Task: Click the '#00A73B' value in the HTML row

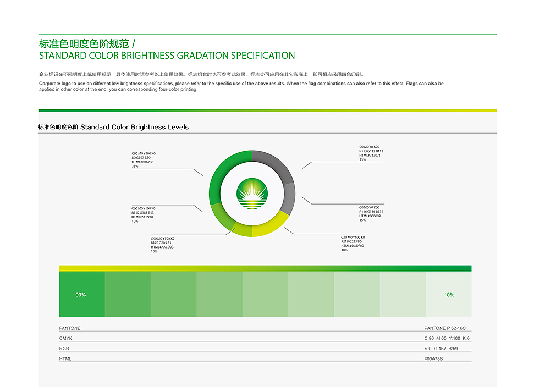Action: click(433, 358)
